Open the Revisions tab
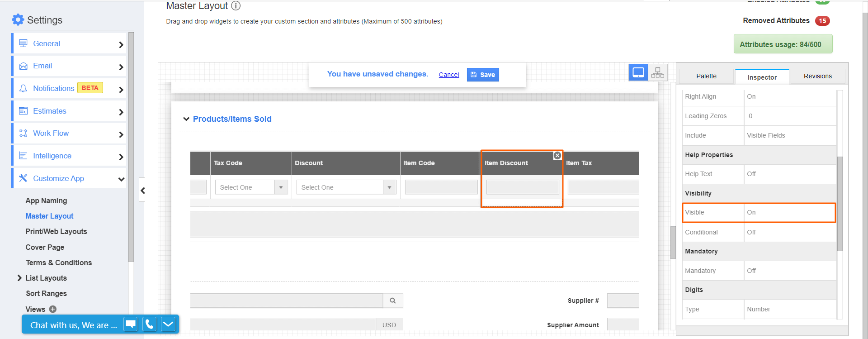Viewport: 868px width, 339px height. pyautogui.click(x=817, y=76)
